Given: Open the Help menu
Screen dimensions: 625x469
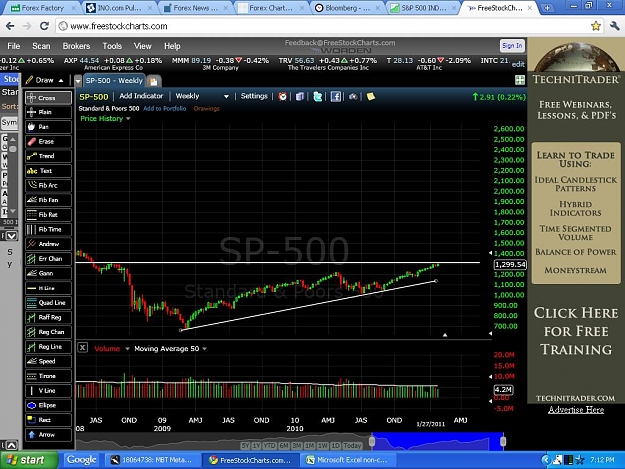Looking at the screenshot, I should click(x=172, y=46).
